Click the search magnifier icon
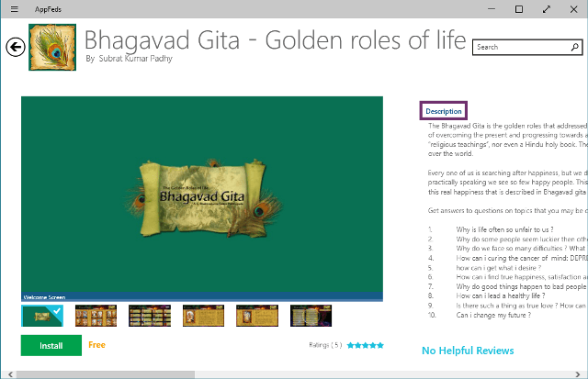The width and height of the screenshot is (588, 379). 574,47
